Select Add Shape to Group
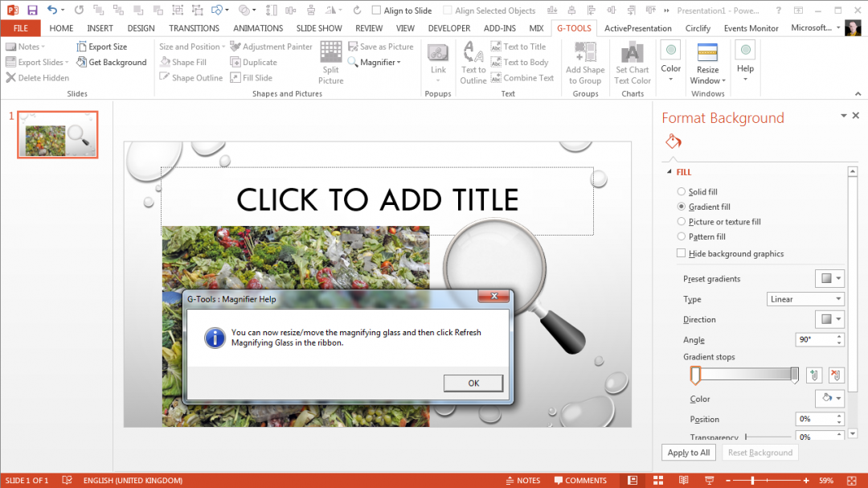 click(x=585, y=62)
